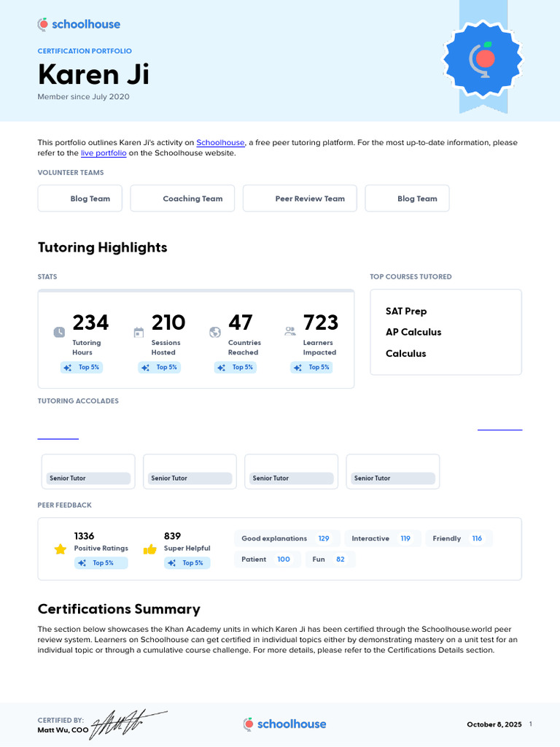Click the 47 countries reached value

(241, 322)
